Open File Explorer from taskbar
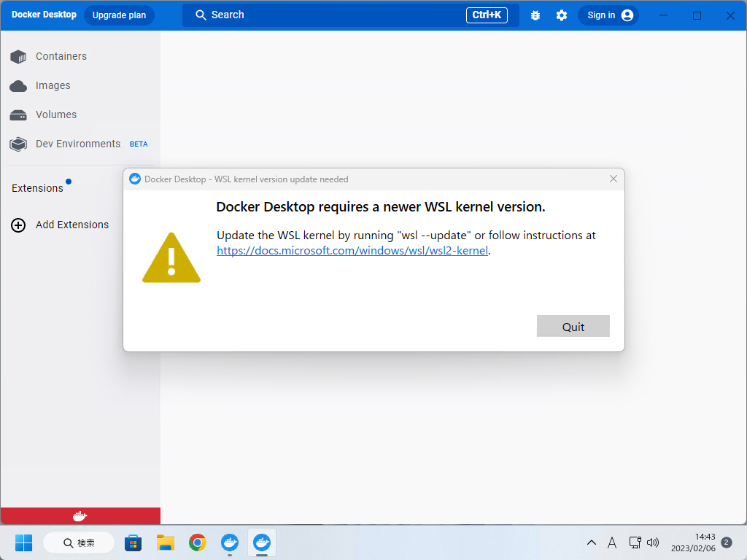This screenshot has width=747, height=560. click(x=166, y=542)
